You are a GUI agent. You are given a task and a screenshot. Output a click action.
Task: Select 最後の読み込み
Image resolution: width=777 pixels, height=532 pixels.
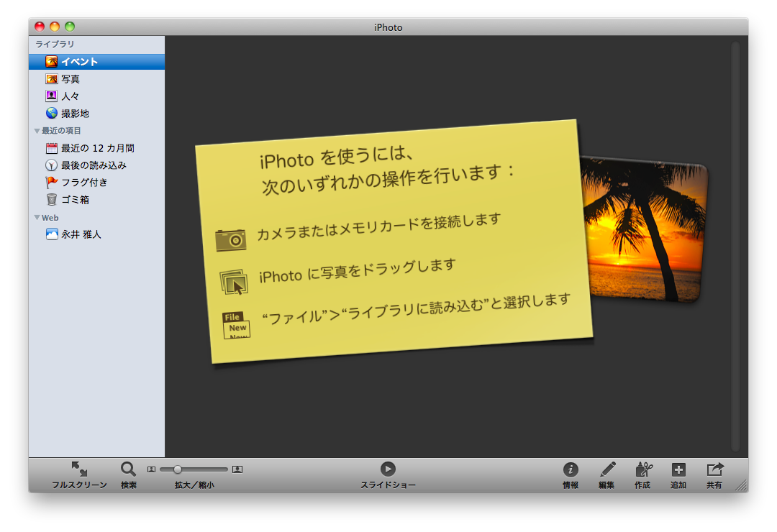96,165
